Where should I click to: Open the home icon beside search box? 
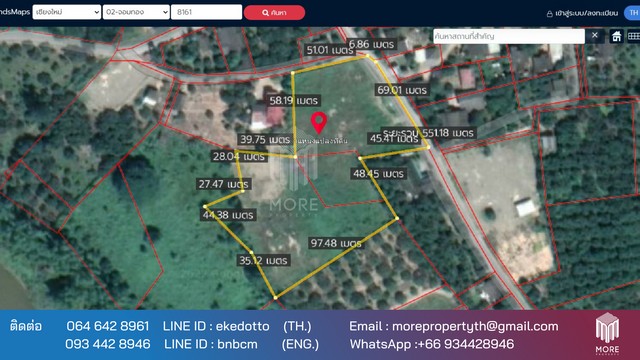pyautogui.click(x=616, y=36)
